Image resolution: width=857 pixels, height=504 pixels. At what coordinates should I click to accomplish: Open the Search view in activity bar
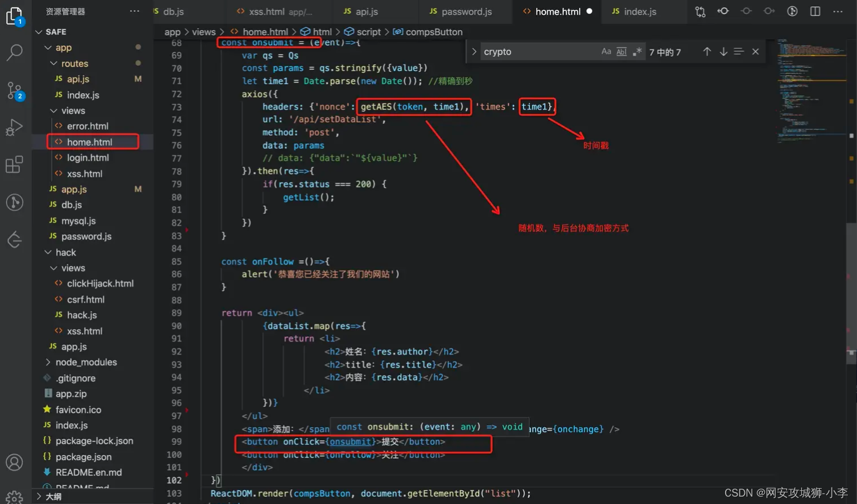click(x=15, y=52)
